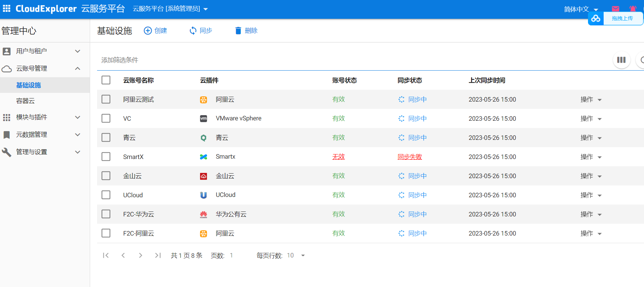
Task: Check the 金山云 row checkbox
Action: coord(106,176)
